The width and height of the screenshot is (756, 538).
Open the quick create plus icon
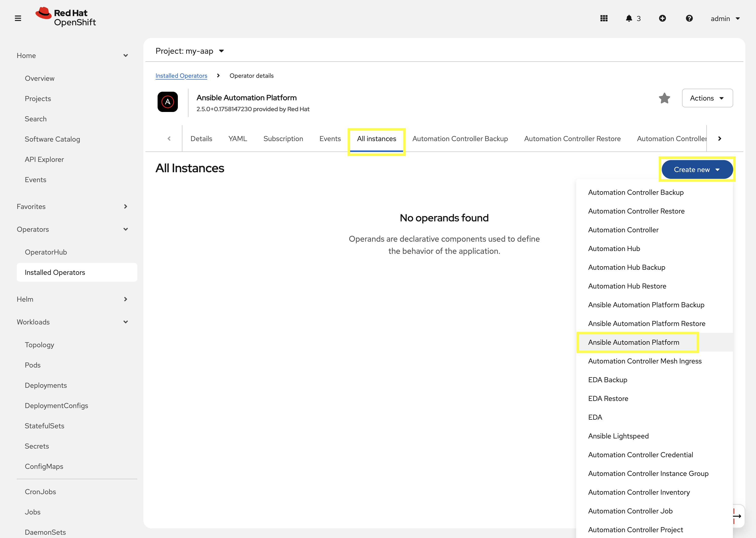[x=663, y=18]
